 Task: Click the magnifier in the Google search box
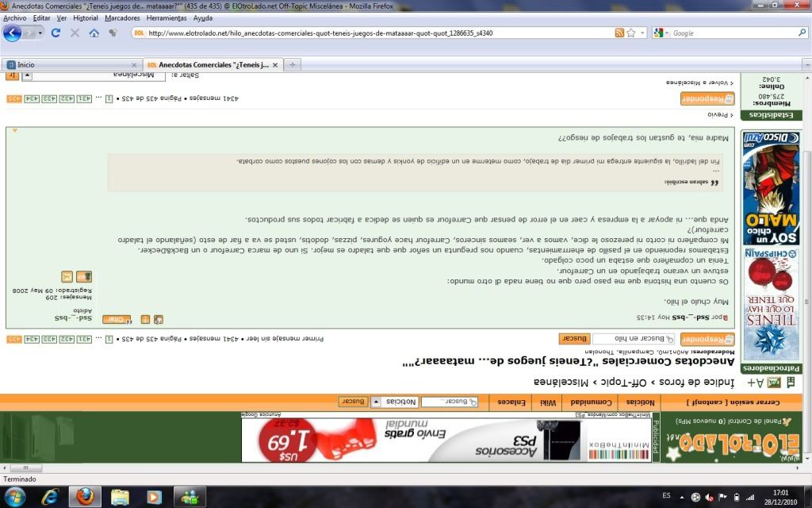click(802, 33)
